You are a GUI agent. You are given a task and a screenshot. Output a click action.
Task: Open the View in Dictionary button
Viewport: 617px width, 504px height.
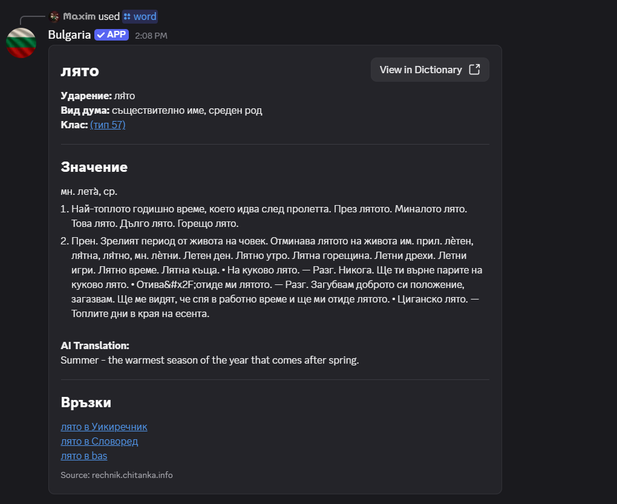(x=429, y=70)
